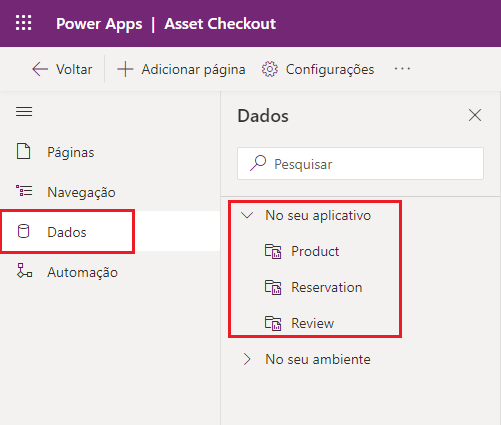Screen dimensions: 501x425
Task: Collapse the No seu aplicativo section
Action: (x=247, y=215)
